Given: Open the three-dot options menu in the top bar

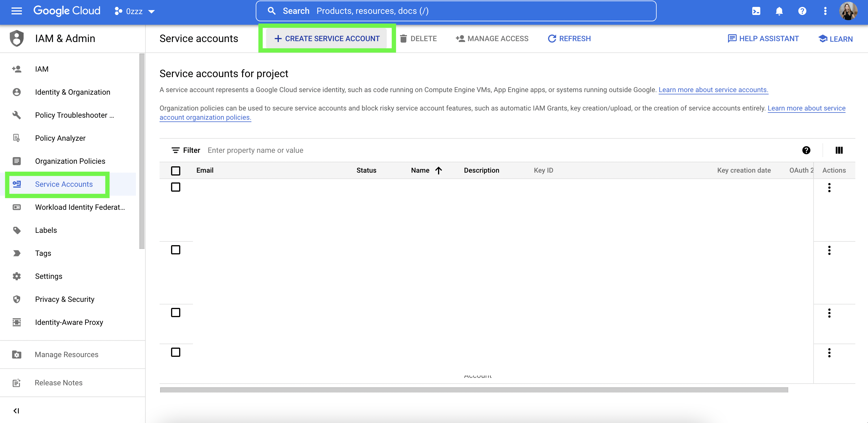Looking at the screenshot, I should [x=825, y=11].
